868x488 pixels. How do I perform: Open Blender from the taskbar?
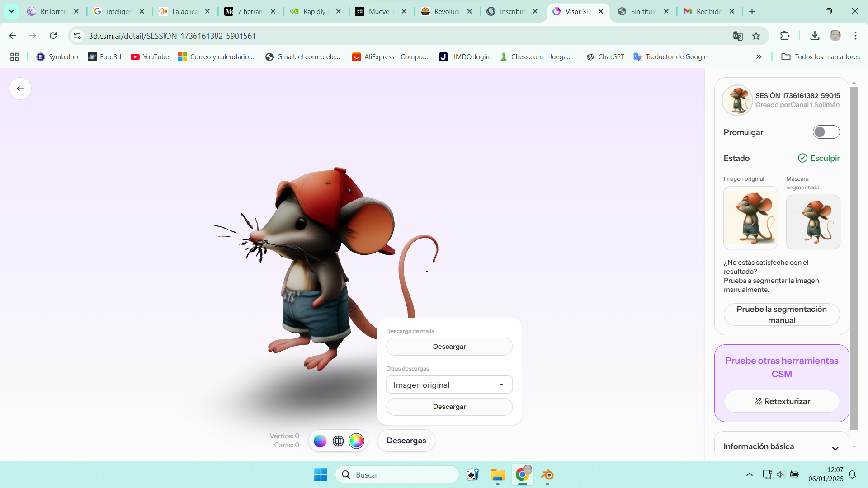(547, 475)
